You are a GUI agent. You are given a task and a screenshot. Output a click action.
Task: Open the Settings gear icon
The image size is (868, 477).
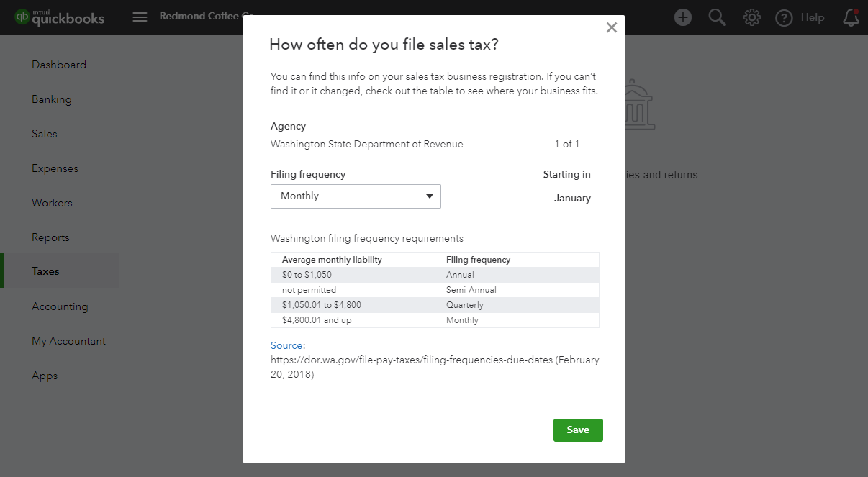click(751, 17)
